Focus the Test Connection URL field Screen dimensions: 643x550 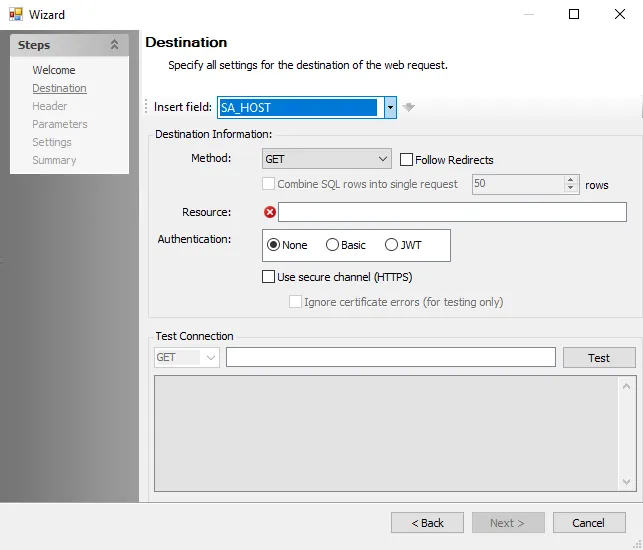click(391, 357)
